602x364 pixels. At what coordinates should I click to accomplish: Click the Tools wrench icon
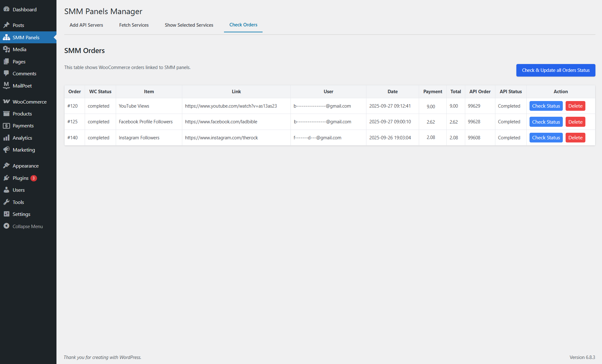coord(6,202)
